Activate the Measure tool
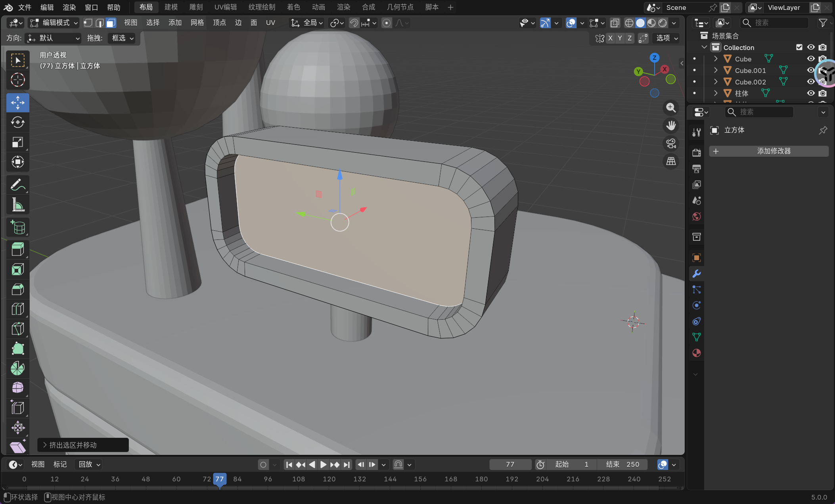Viewport: 835px width, 504px height. point(17,205)
